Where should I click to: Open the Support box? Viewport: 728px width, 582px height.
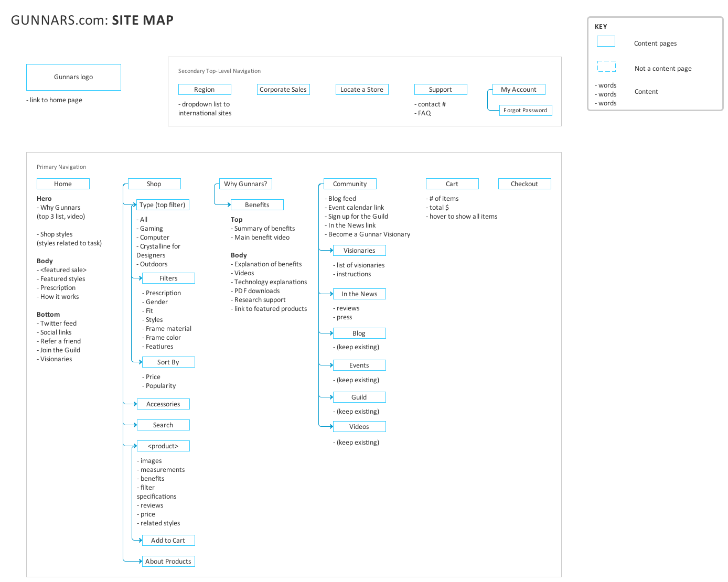(441, 89)
